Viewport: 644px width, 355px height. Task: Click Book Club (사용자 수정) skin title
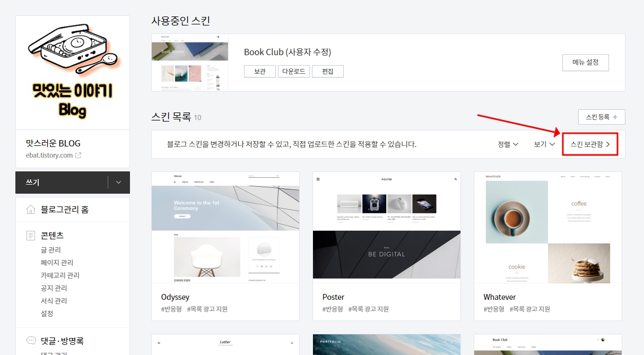288,52
